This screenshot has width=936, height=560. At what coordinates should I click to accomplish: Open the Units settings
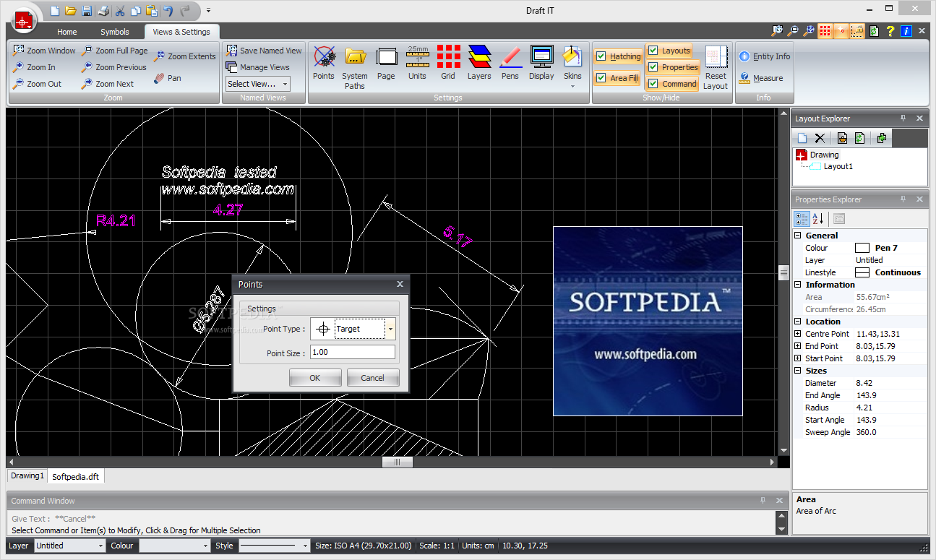417,63
